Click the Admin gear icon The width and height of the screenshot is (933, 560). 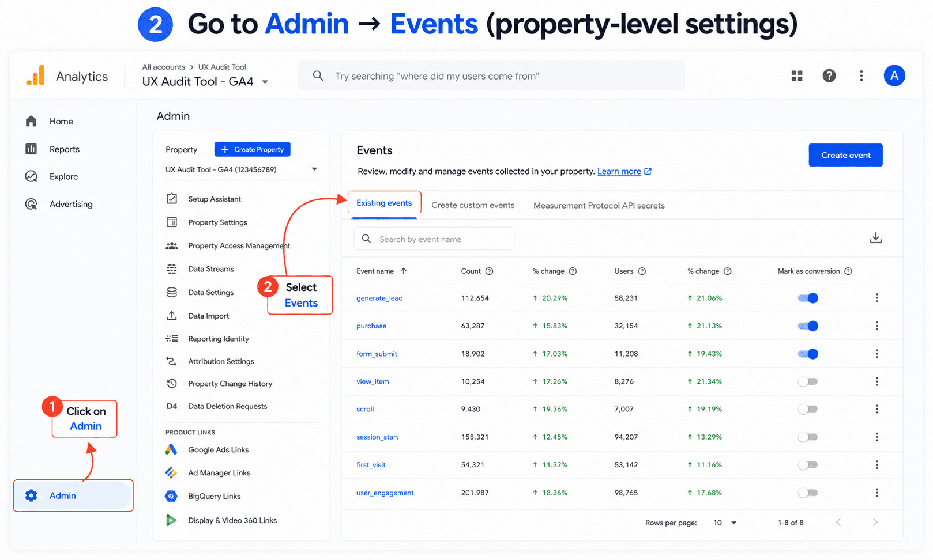31,495
